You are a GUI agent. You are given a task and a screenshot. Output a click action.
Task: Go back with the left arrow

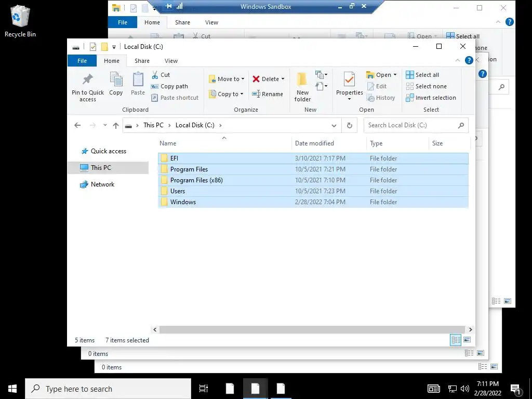pos(77,125)
